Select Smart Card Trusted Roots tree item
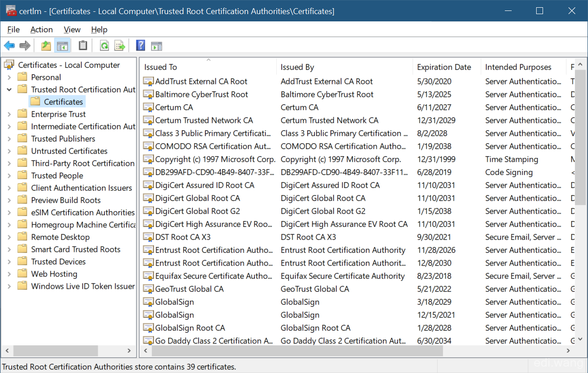Screen dimensions: 588x373 [x=76, y=249]
